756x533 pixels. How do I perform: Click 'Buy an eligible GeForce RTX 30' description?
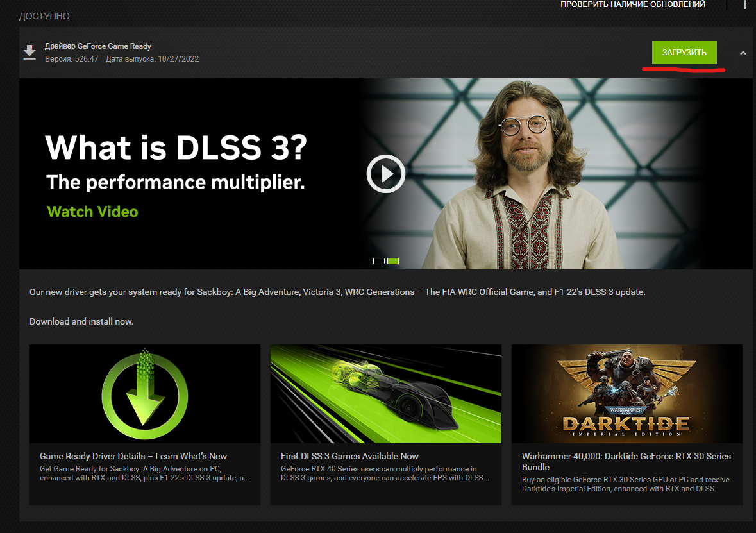[x=626, y=484]
